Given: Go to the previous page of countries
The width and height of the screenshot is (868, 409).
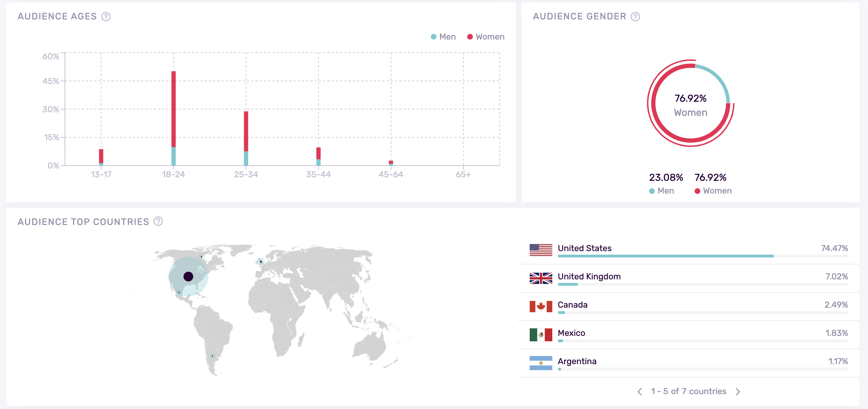Looking at the screenshot, I should (640, 391).
